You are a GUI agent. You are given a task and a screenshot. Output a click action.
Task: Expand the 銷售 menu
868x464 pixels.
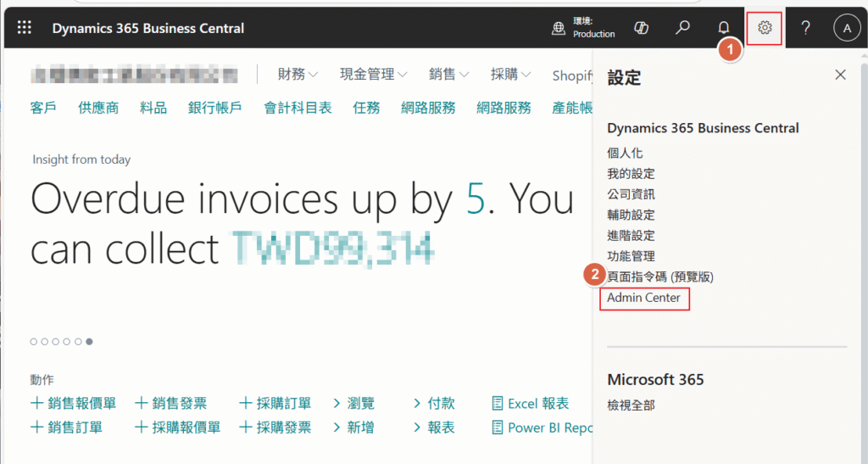click(448, 74)
